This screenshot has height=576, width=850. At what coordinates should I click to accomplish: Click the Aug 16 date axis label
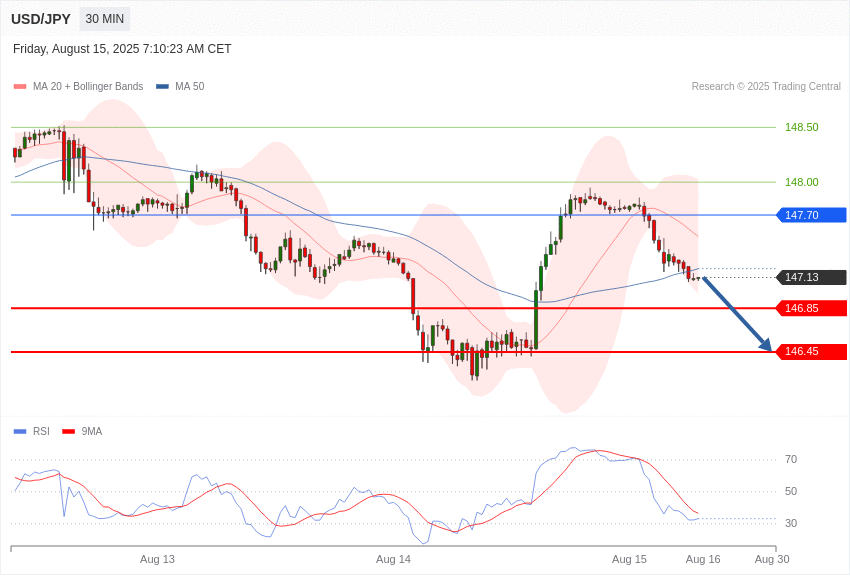703,559
